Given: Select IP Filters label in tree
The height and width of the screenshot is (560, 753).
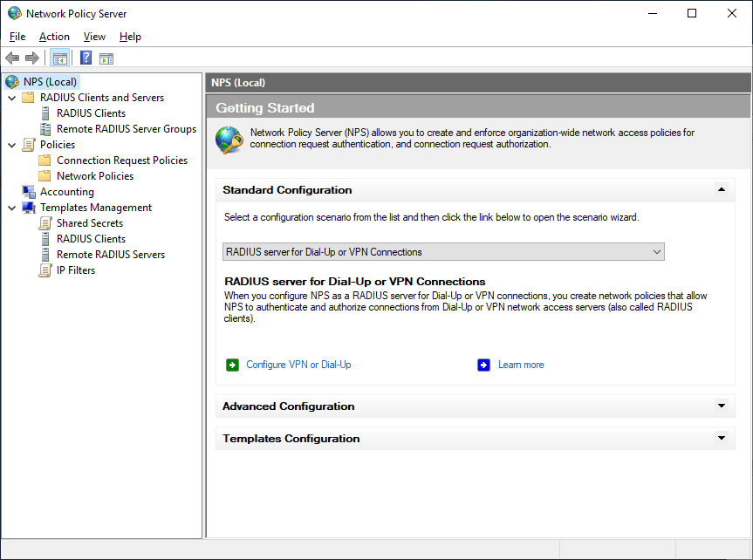Looking at the screenshot, I should (x=76, y=270).
